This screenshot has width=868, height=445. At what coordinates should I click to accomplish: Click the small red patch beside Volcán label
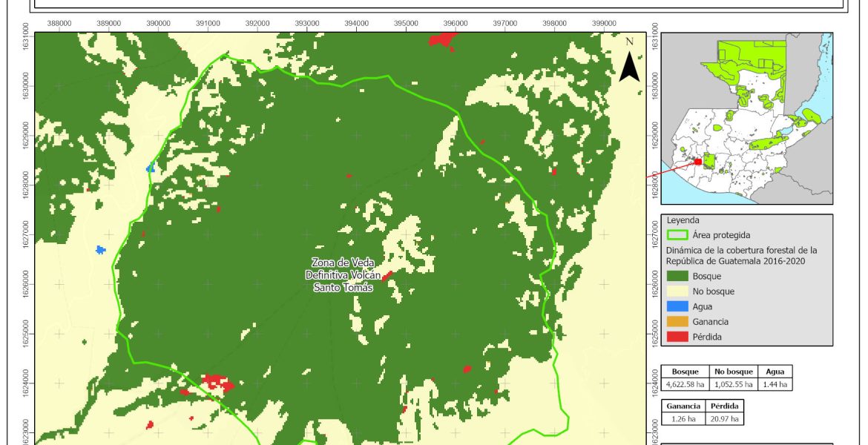pos(387,276)
